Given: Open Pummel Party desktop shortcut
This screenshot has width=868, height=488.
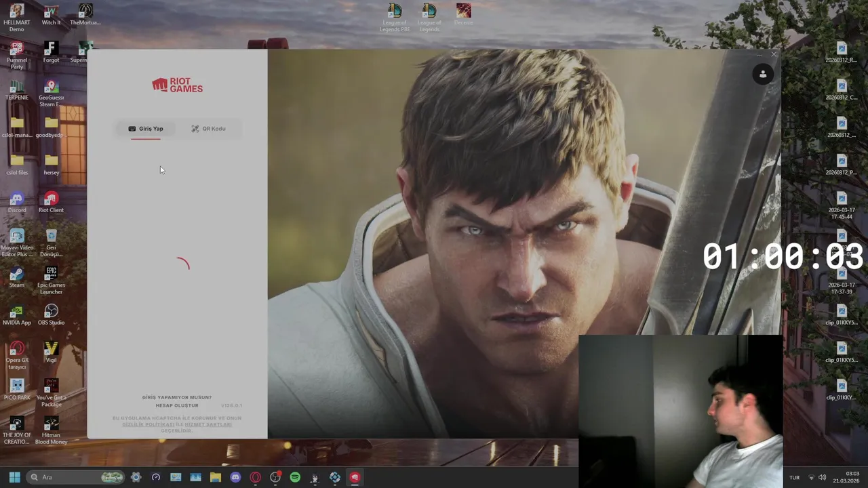Looking at the screenshot, I should click(x=17, y=56).
